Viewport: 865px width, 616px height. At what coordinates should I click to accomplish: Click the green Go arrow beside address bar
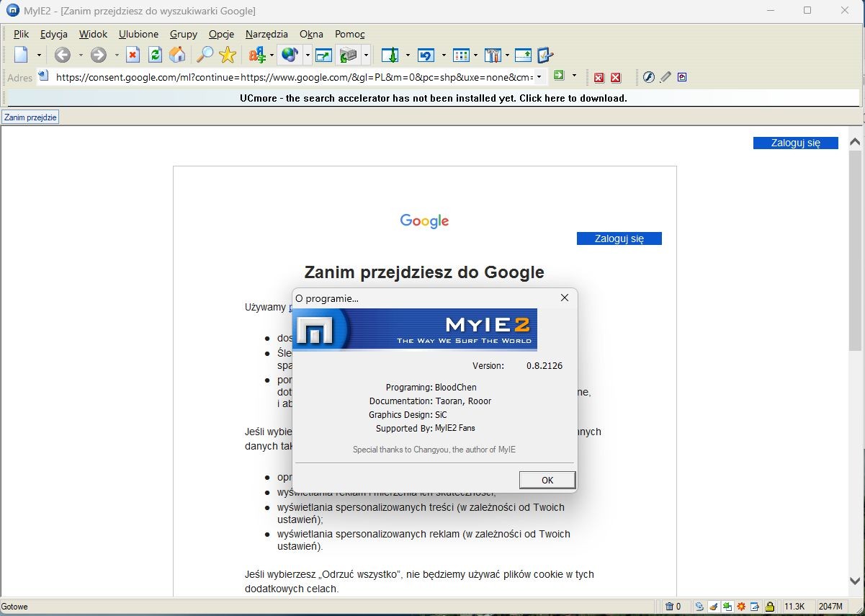[x=558, y=76]
